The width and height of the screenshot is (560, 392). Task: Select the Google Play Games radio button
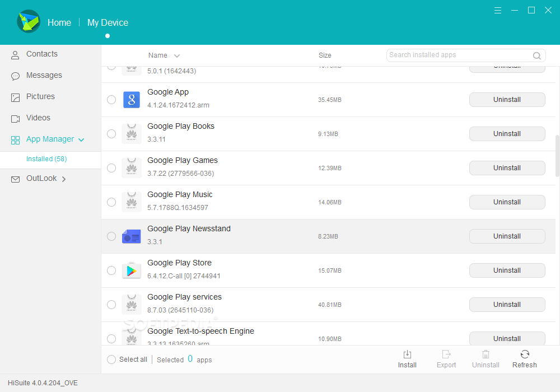point(111,168)
